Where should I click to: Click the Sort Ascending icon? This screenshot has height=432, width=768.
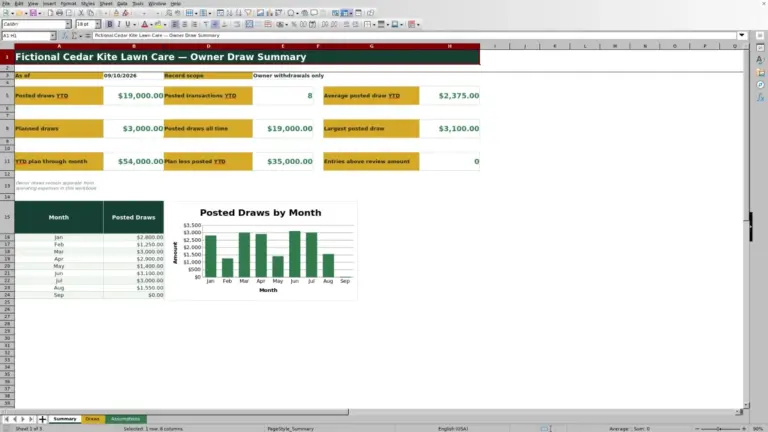229,13
